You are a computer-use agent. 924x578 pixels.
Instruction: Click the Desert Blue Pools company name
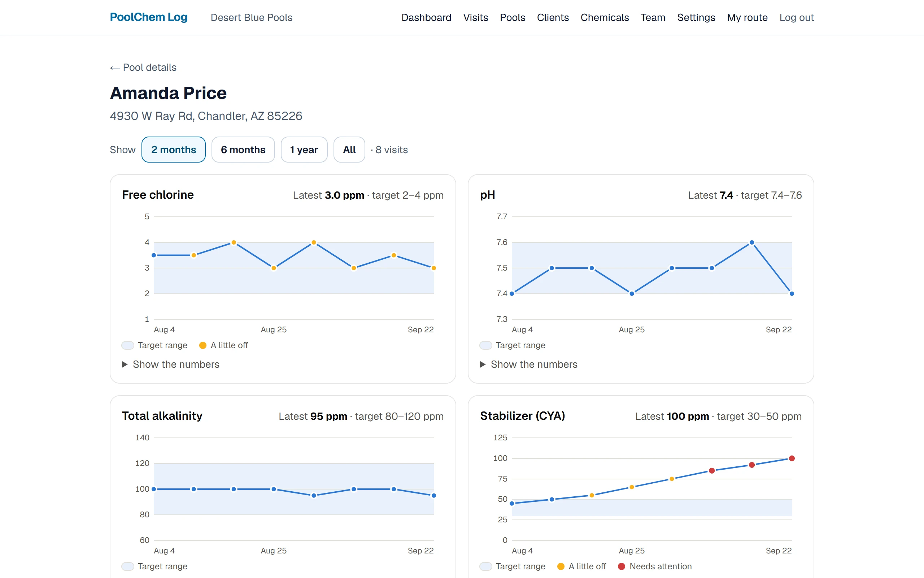[251, 18]
